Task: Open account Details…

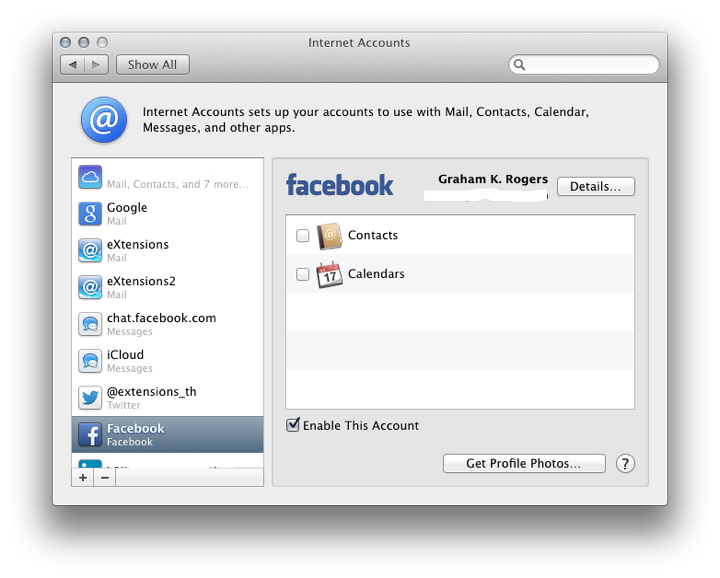Action: tap(596, 186)
